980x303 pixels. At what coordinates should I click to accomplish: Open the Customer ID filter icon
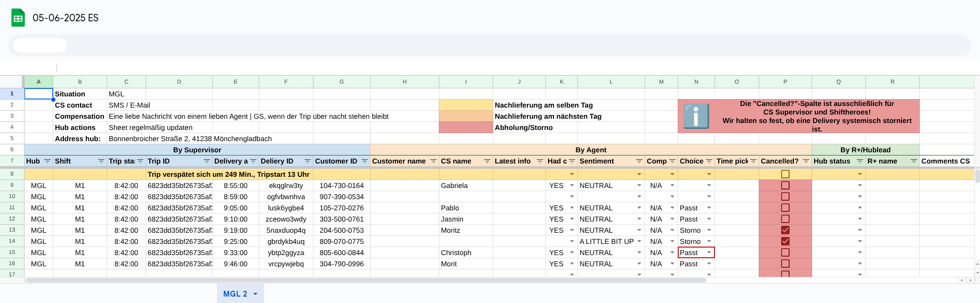click(x=365, y=161)
